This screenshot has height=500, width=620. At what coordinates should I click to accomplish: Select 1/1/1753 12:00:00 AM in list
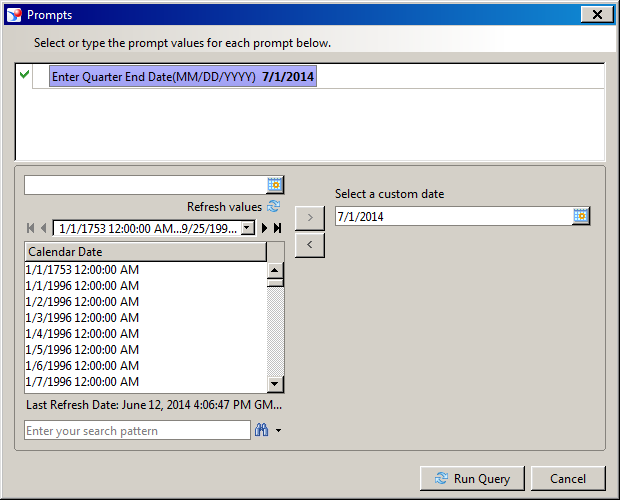82,269
